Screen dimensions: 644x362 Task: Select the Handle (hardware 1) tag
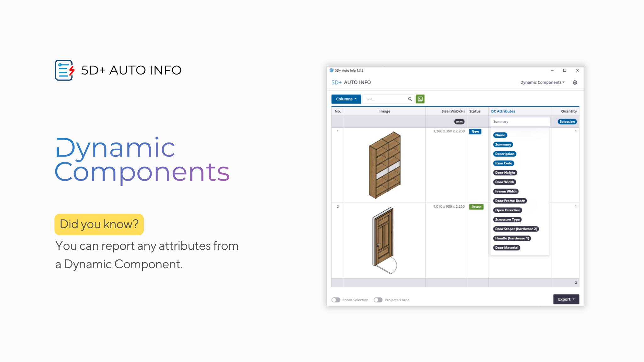click(x=512, y=238)
